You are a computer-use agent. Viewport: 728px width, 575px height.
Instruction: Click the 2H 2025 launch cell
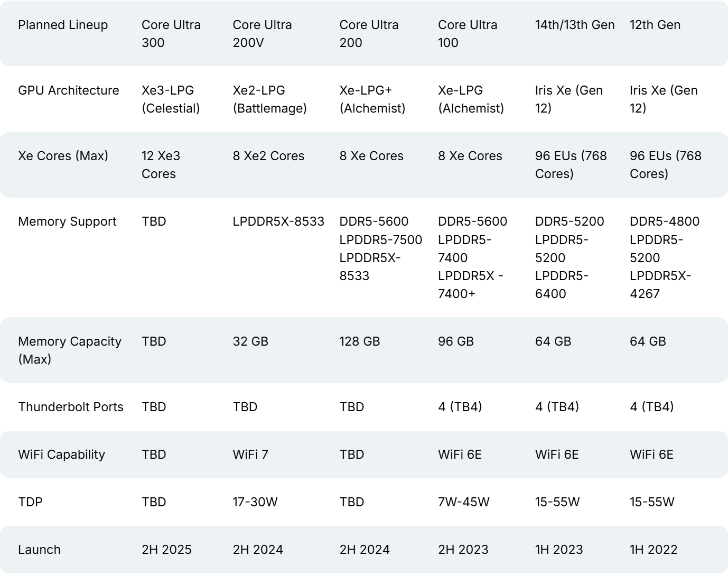coord(166,550)
